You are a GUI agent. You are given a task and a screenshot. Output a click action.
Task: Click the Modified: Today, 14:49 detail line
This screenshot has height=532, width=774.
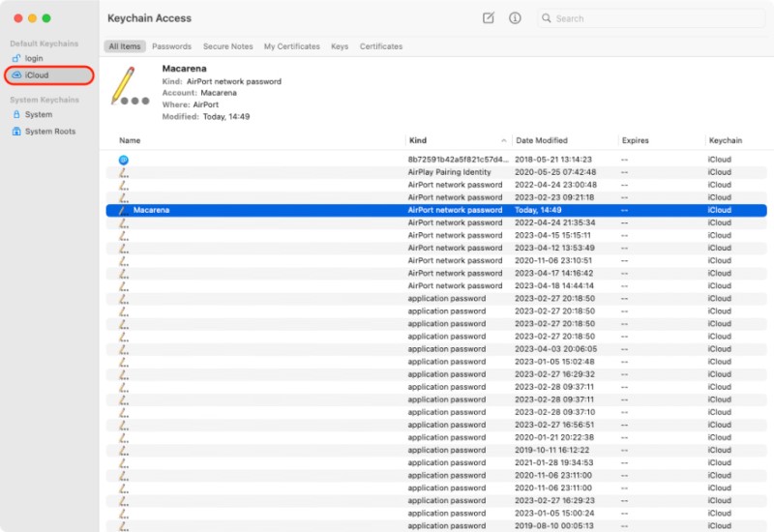206,116
